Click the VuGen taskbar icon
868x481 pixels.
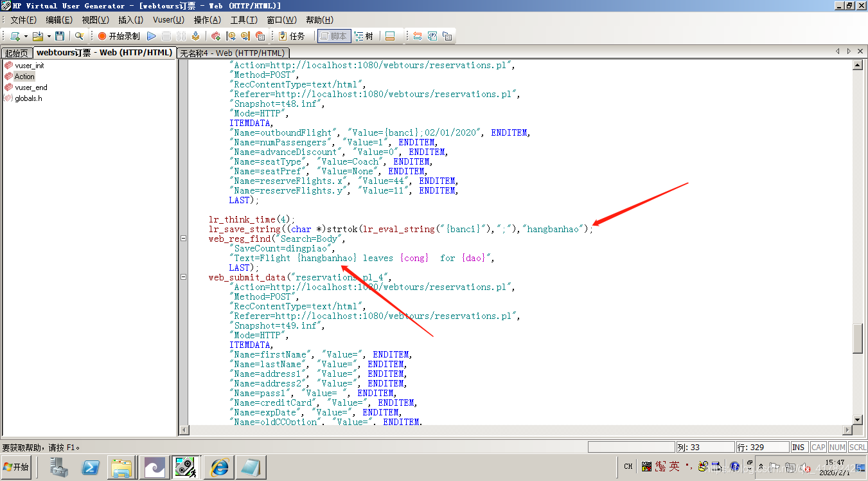click(x=186, y=467)
